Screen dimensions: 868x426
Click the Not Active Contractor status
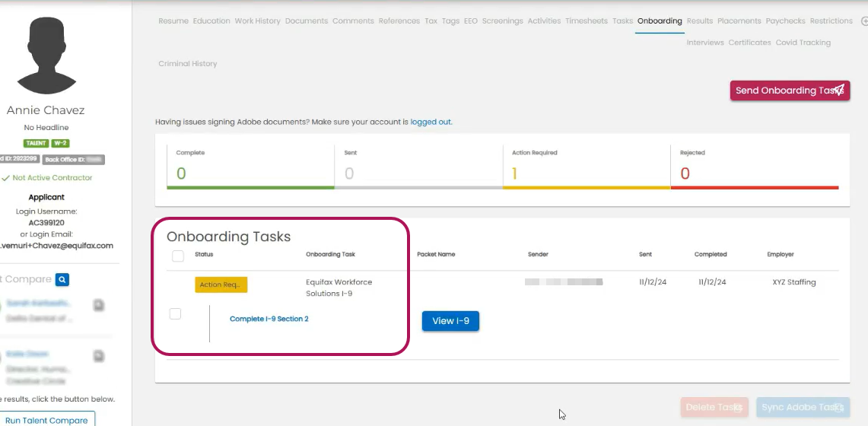(x=46, y=178)
